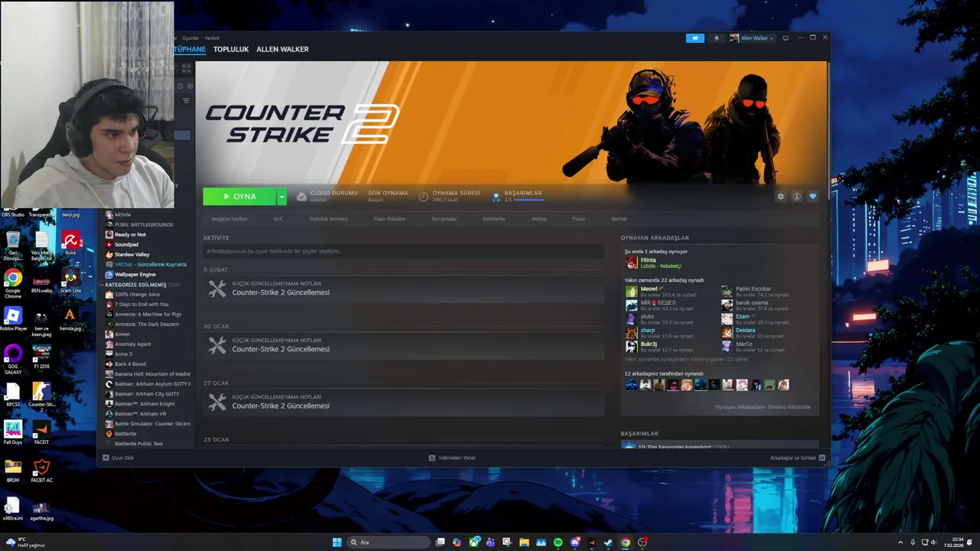Open Arkadaşlar ve Sohbet chat icon
Screen dimensions: 980x551
tap(822, 458)
